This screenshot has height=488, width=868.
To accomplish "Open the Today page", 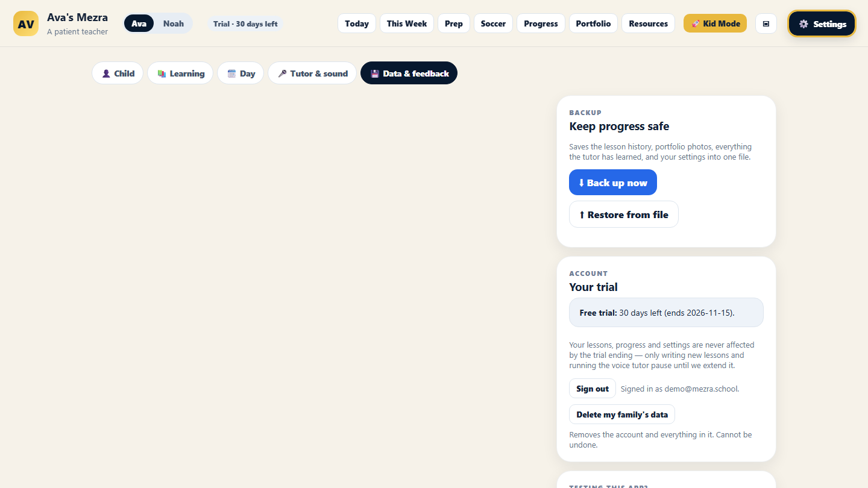I will [x=357, y=23].
